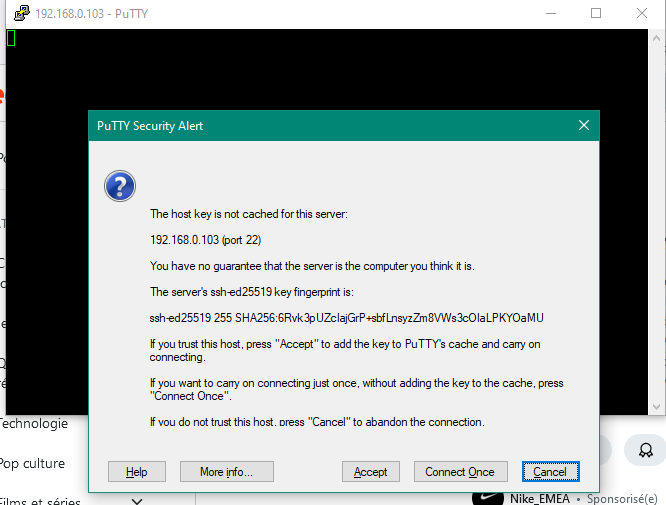Show More info about the host key
666x505 pixels.
click(x=227, y=471)
